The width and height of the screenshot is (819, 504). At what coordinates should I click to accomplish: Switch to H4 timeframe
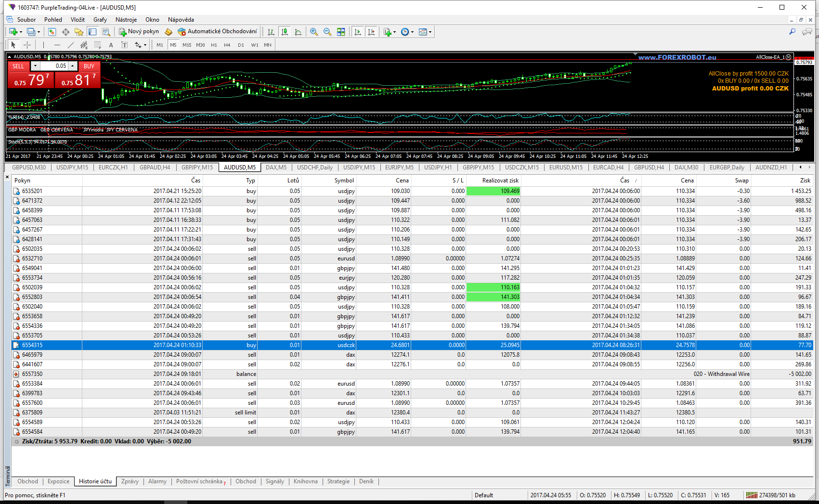pyautogui.click(x=227, y=45)
